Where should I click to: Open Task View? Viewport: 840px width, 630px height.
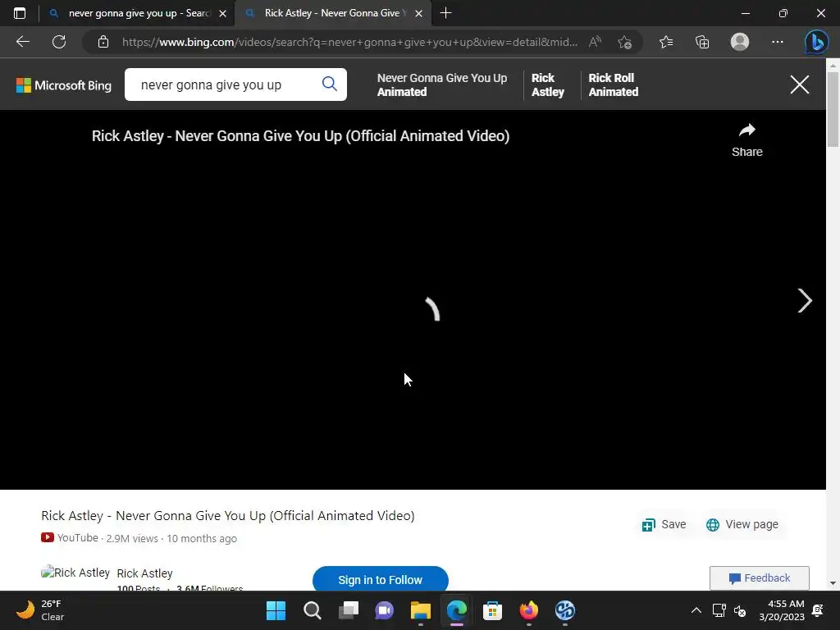pyautogui.click(x=348, y=610)
